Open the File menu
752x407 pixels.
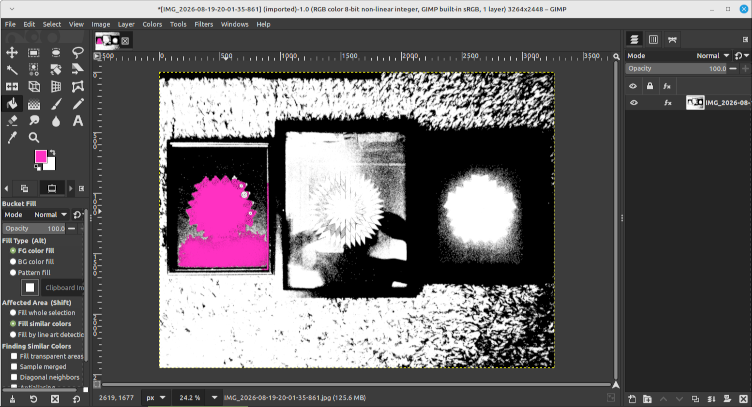click(x=10, y=24)
